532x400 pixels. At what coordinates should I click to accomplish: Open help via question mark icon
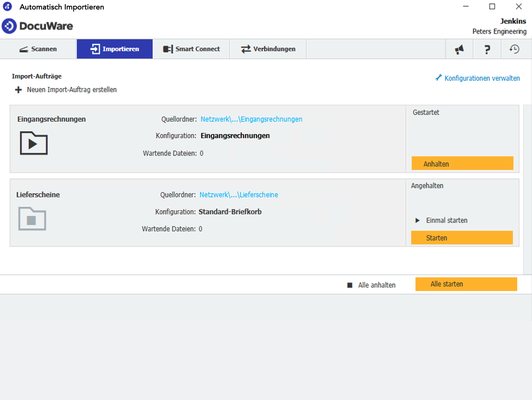point(487,49)
